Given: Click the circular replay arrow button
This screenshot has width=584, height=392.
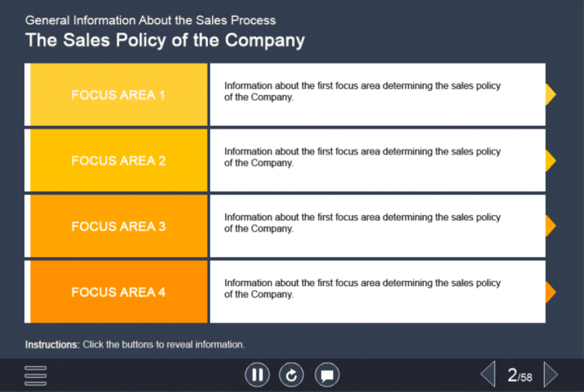Looking at the screenshot, I should (x=292, y=375).
